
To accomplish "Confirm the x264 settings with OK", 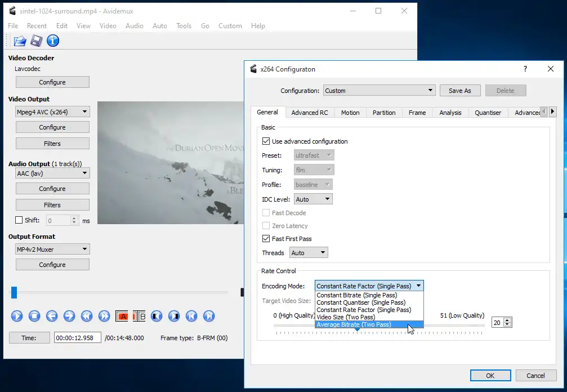I will click(x=490, y=376).
